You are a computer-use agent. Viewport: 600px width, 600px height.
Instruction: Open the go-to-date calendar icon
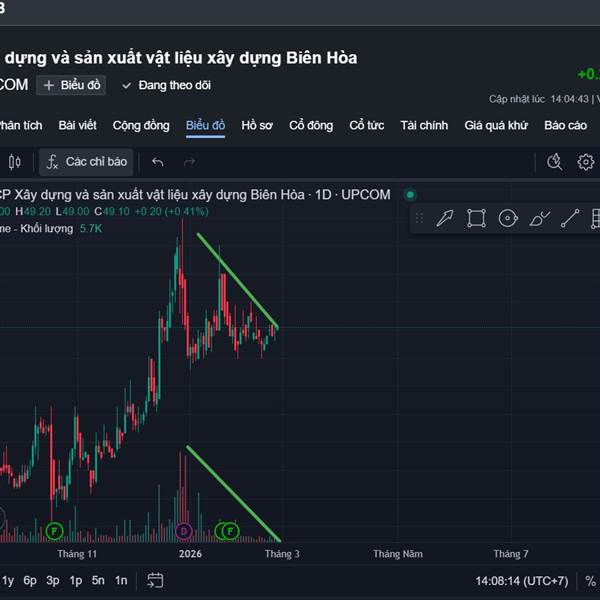point(155,580)
